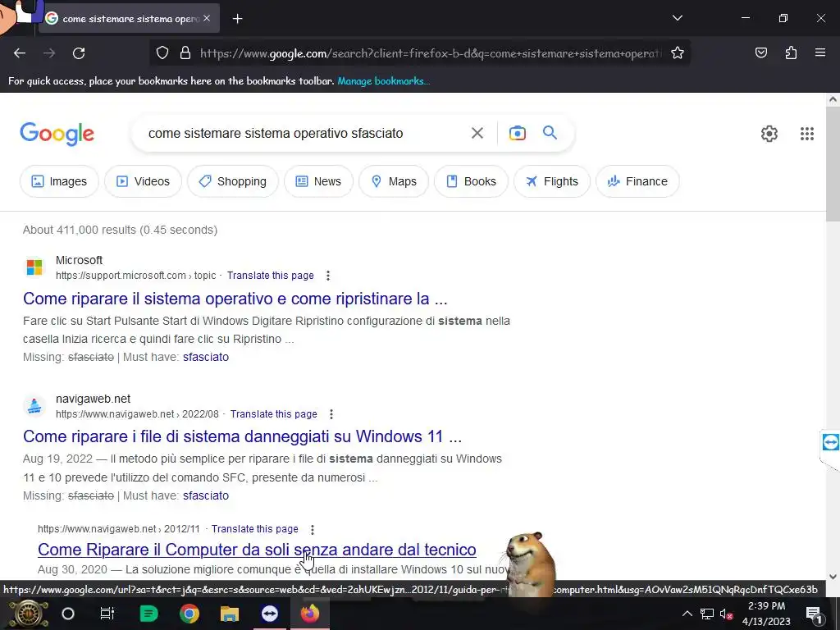Open 'Come riparare il sistema operativo' result

(x=235, y=299)
